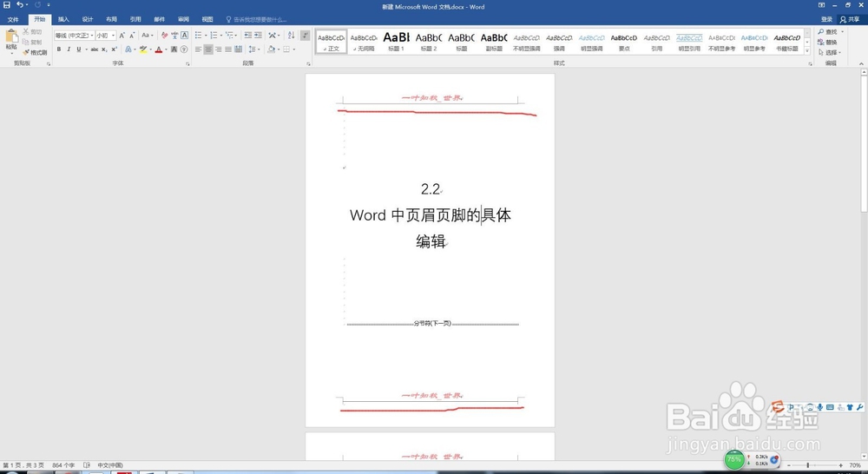Expand the styles gallery with More arrow

pos(807,51)
